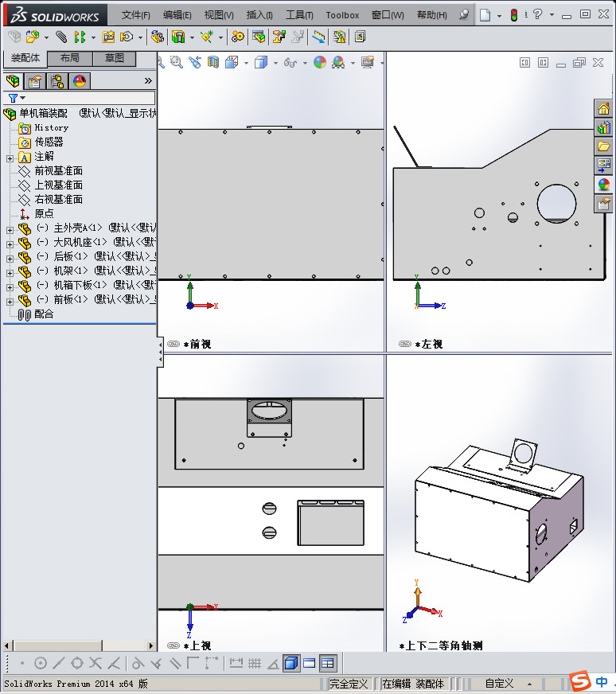
Task: Switch to the 布局 tab
Action: point(70,58)
